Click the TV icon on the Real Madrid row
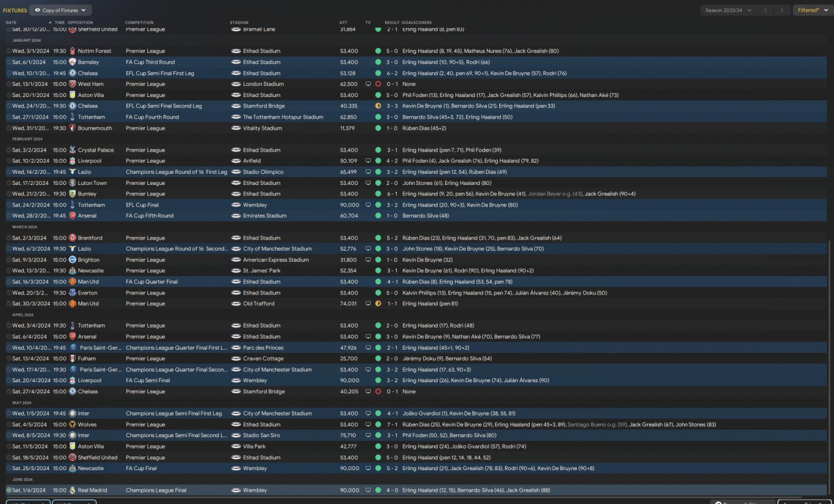The width and height of the screenshot is (834, 504). (x=368, y=490)
